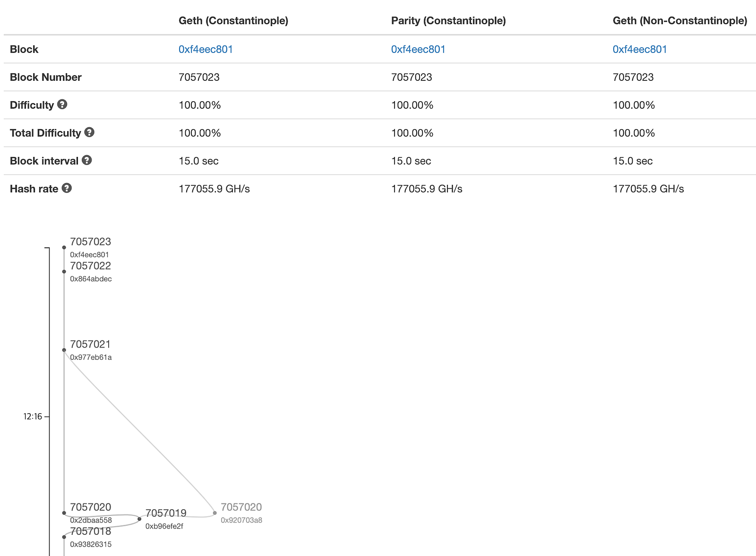Select block number 7057023 under Geth (Constantinople)
Viewport: 756px width, 556px height.
click(x=199, y=77)
